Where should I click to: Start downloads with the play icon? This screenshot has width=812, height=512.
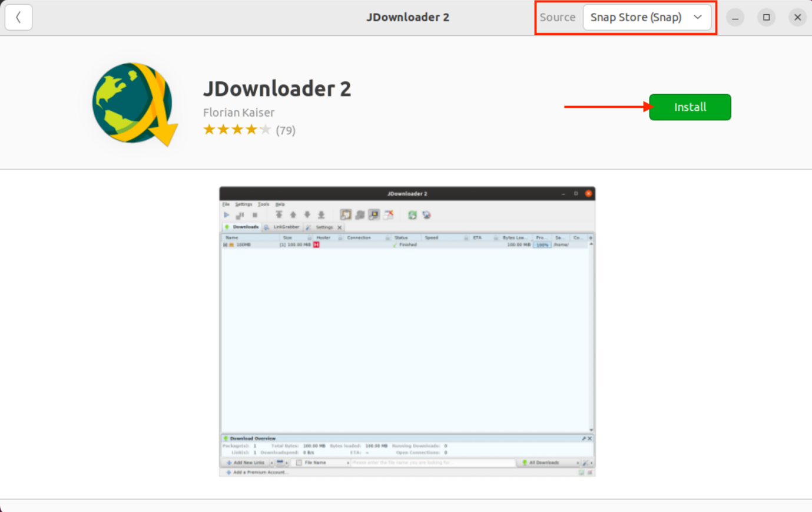tap(226, 214)
